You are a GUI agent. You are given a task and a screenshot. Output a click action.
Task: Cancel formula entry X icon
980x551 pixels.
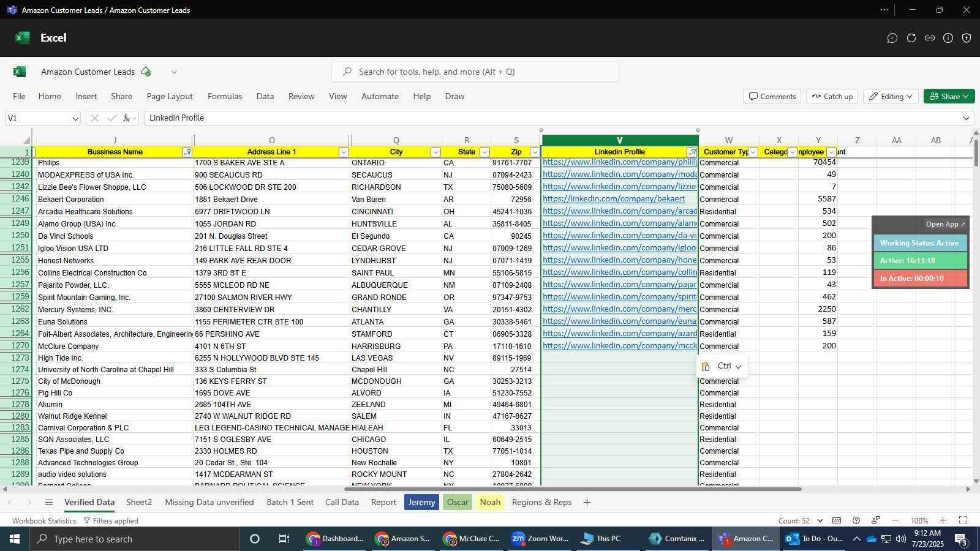(94, 118)
